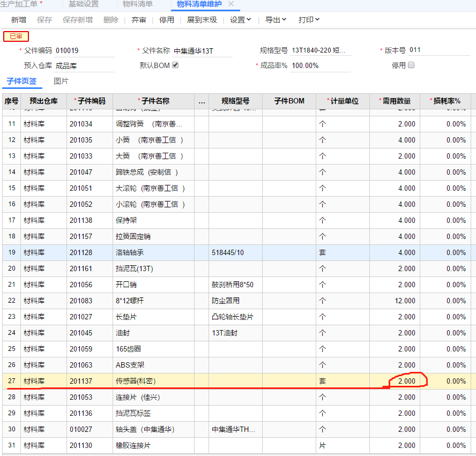The height and width of the screenshot is (456, 476).
Task: Click the 鼓刹桥用8*50 spec cell
Action: tap(235, 285)
